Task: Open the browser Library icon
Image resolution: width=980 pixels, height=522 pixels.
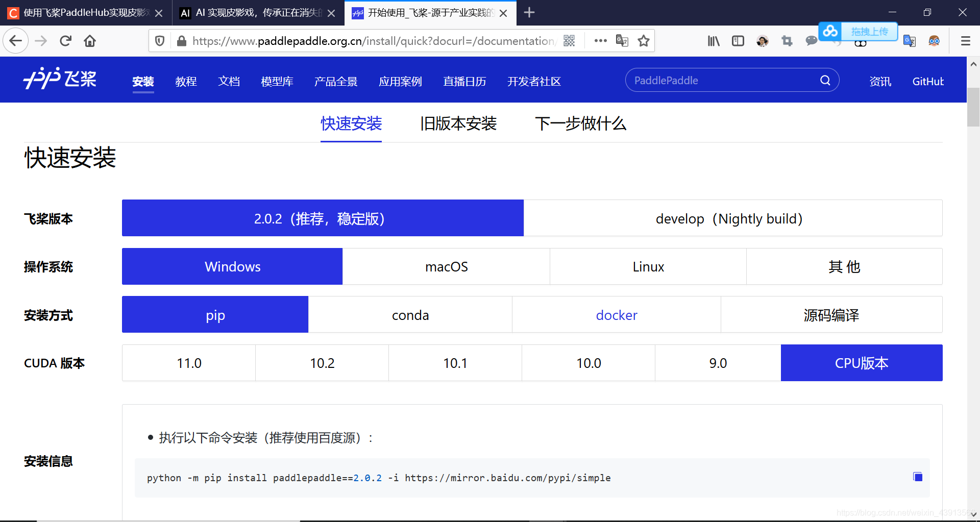Action: 714,41
